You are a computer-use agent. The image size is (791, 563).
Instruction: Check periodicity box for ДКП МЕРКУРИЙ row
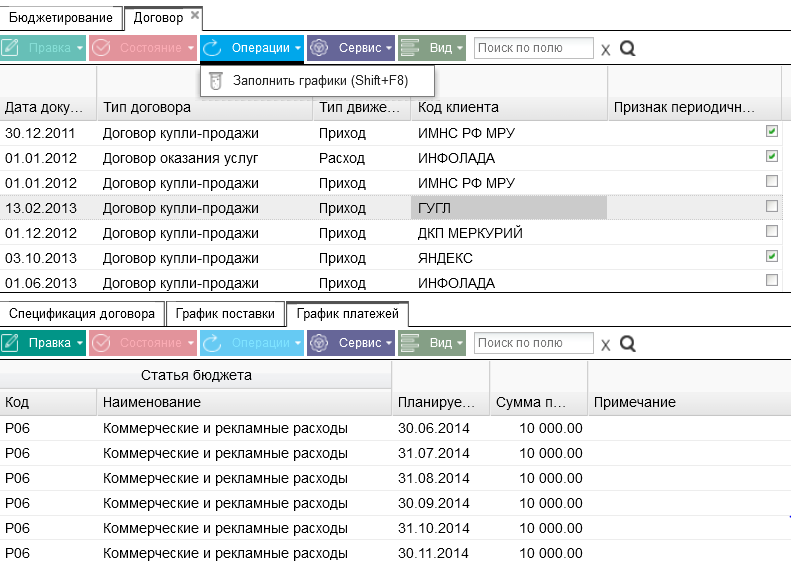pos(771,231)
